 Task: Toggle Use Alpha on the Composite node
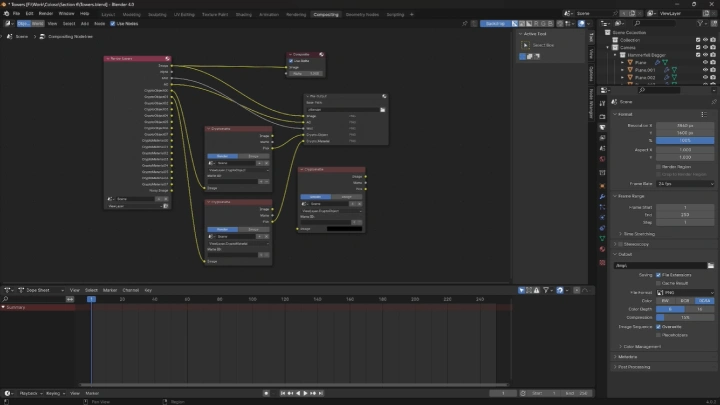[x=291, y=61]
